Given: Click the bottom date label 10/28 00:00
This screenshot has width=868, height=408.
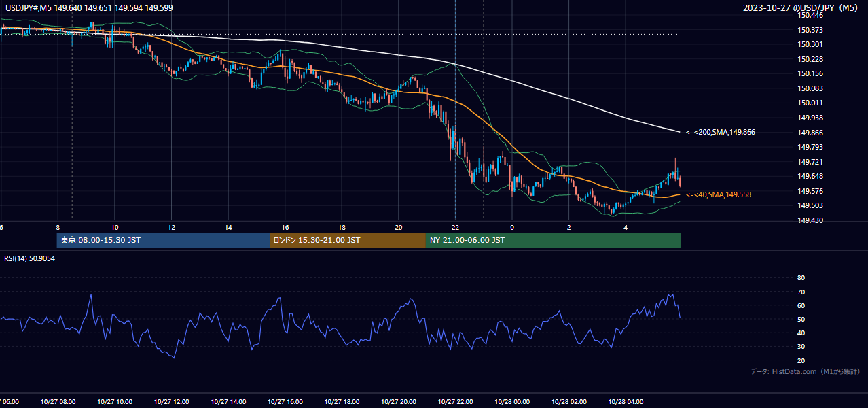Looking at the screenshot, I should click(512, 402).
